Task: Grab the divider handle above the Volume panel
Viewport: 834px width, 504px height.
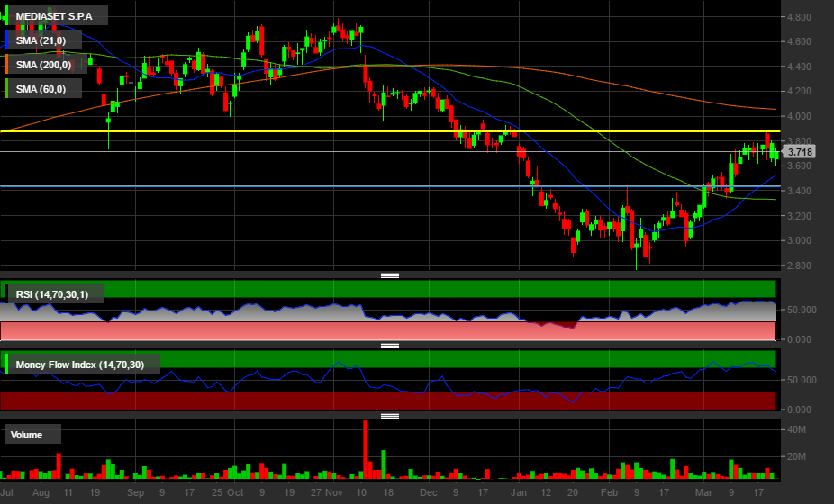Action: coord(390,416)
